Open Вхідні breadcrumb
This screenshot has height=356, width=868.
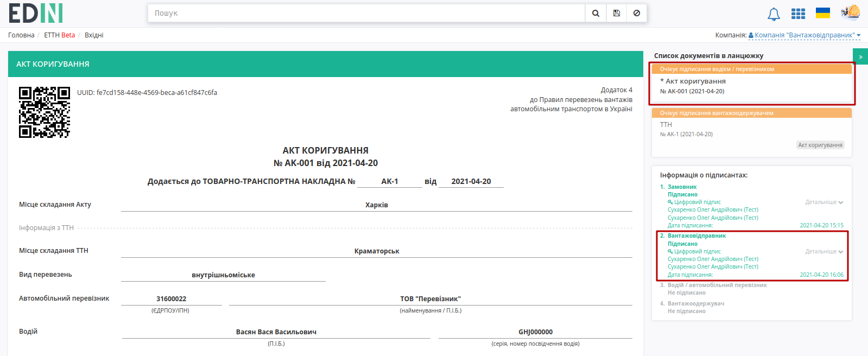pos(94,35)
